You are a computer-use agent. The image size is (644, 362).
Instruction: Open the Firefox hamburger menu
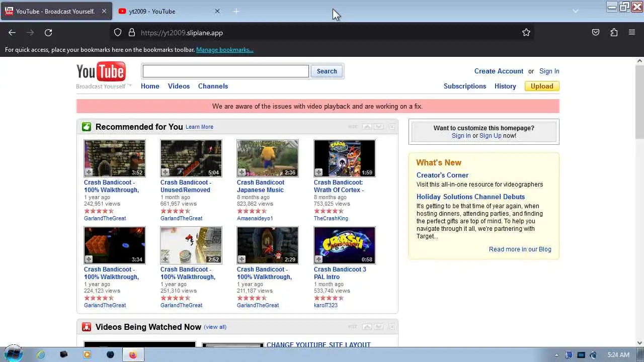tap(632, 33)
